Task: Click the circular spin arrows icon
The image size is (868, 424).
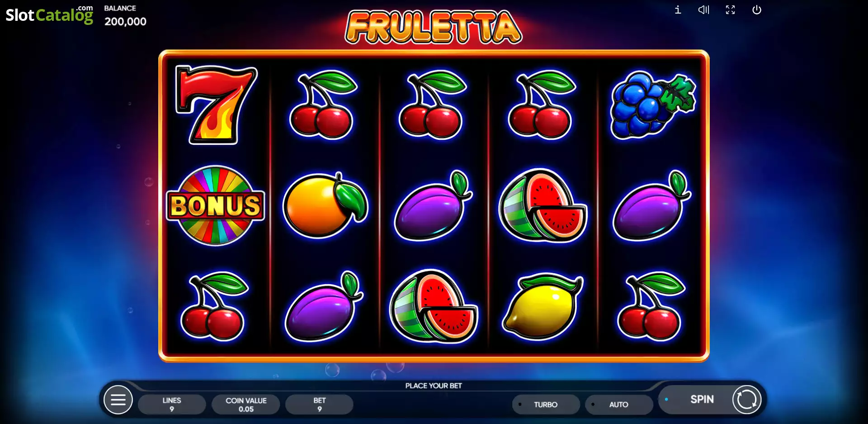Action: [x=746, y=400]
